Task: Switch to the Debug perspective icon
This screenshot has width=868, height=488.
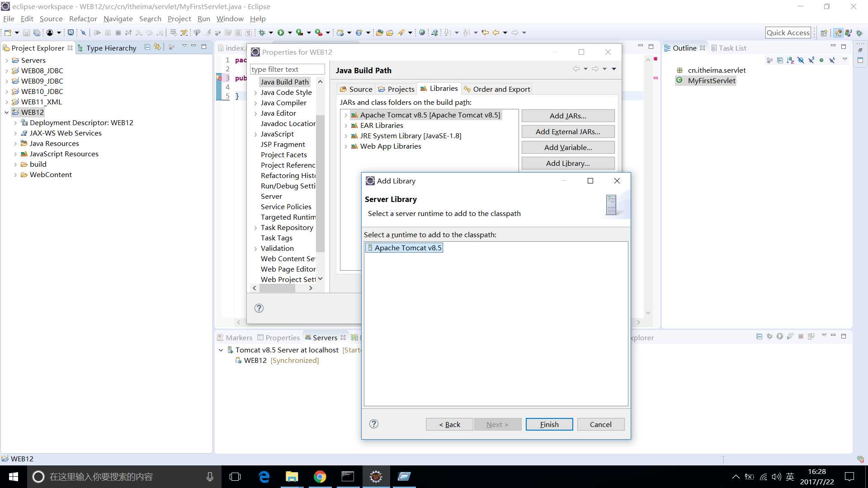Action: click(859, 33)
